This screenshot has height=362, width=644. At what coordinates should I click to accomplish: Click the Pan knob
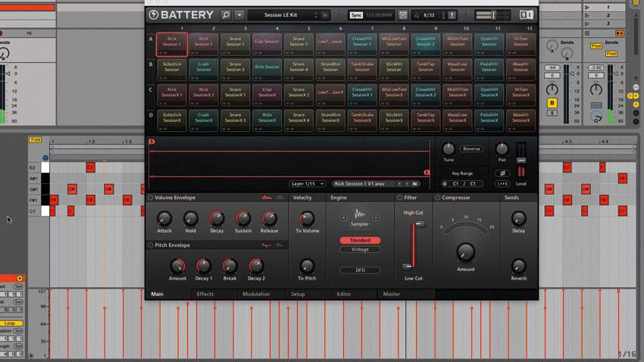pos(502,148)
